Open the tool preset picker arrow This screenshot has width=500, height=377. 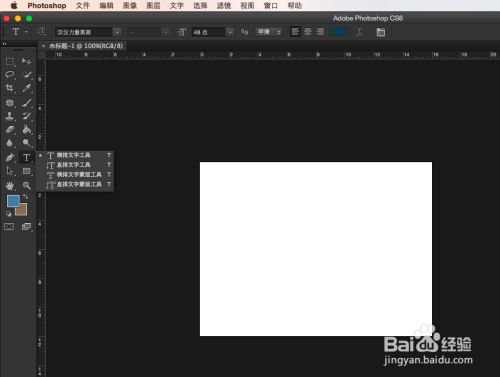[x=26, y=32]
